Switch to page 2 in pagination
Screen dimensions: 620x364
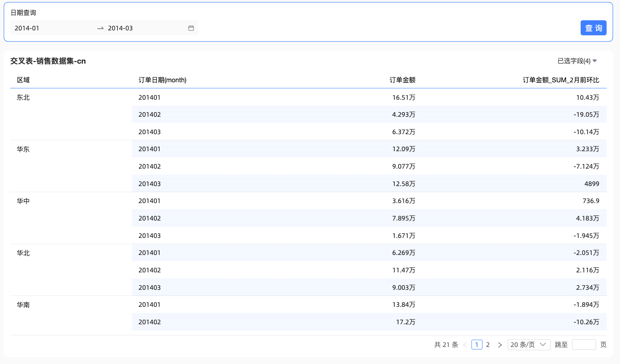(488, 345)
